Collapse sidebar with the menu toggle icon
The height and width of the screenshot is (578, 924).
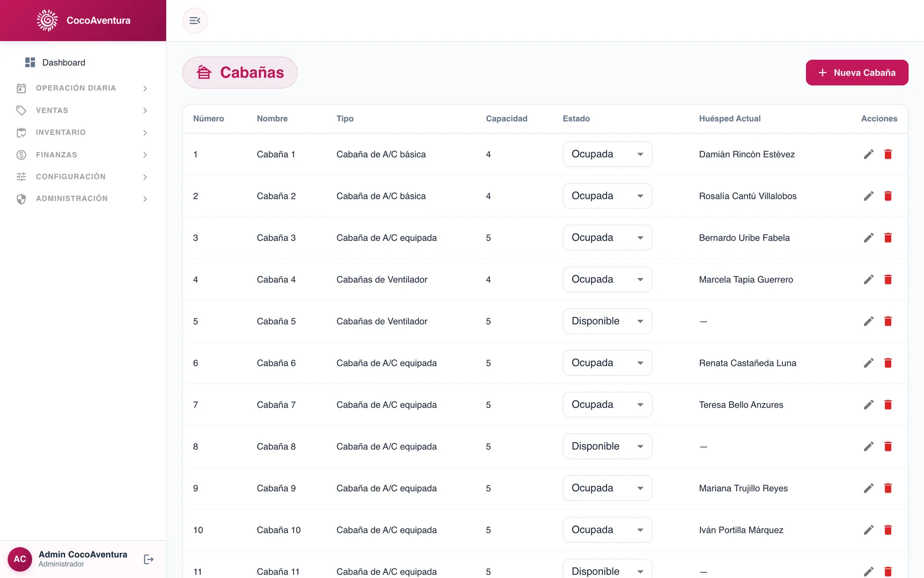coord(195,21)
